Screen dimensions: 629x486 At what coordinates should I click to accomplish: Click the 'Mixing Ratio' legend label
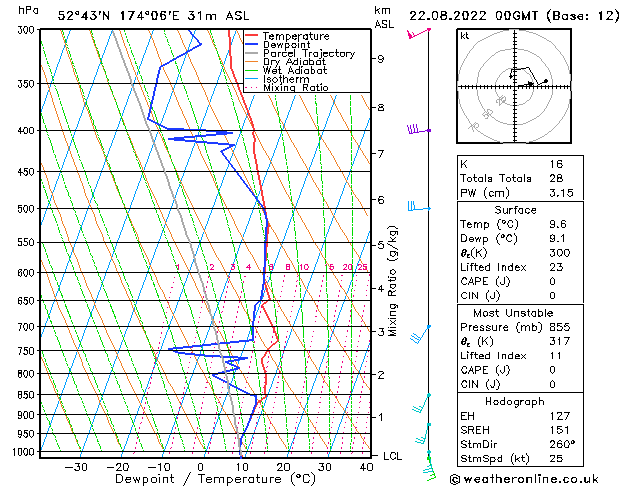point(296,87)
